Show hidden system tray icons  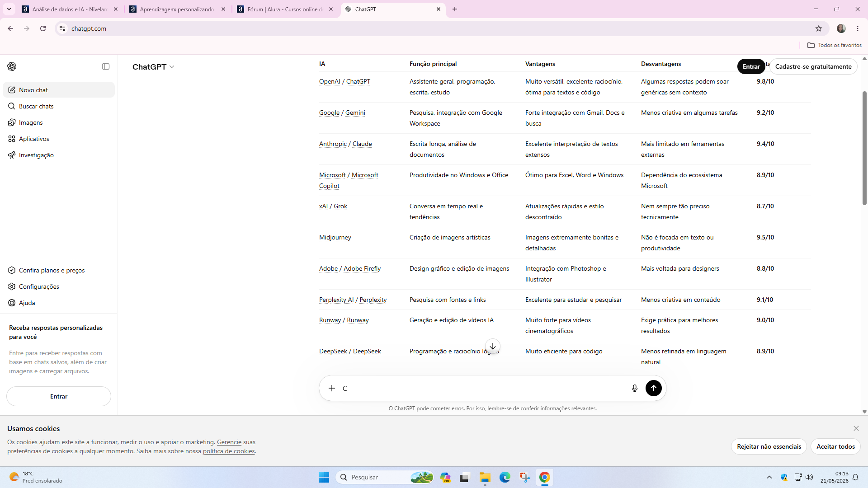769,477
